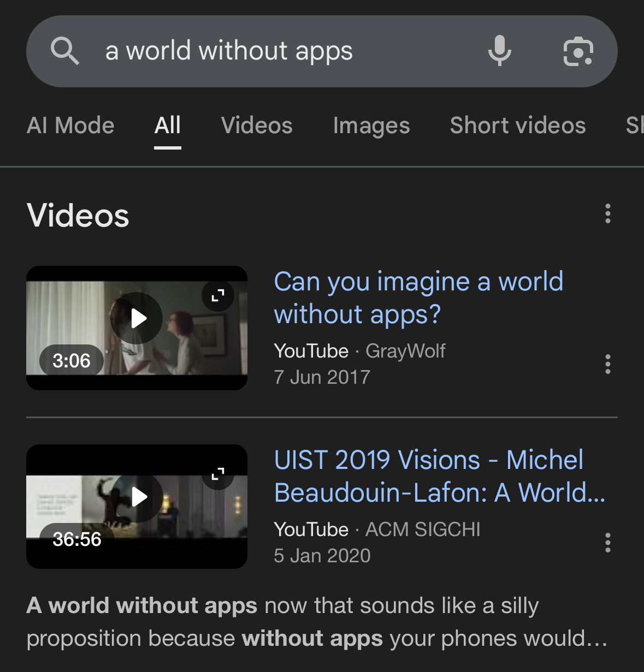This screenshot has width=644, height=672.
Task: Open the Images tab
Action: [371, 126]
